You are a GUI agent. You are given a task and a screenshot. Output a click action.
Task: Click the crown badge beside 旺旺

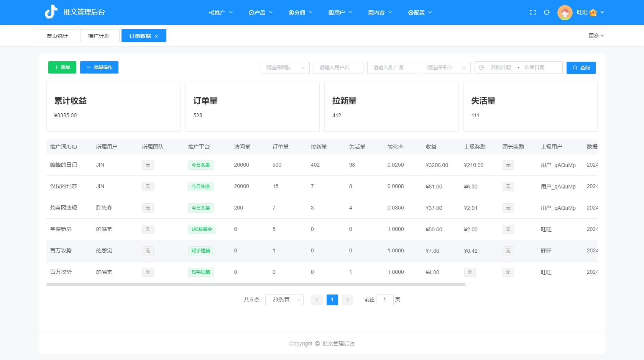(593, 13)
